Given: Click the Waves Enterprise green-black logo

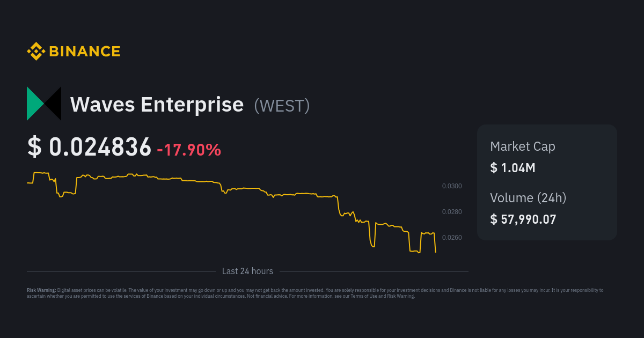Looking at the screenshot, I should 44,104.
